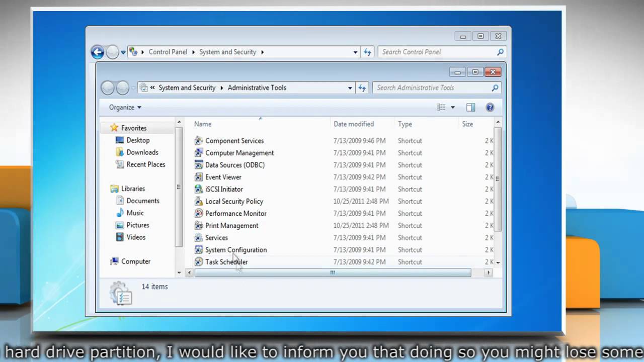Viewport: 644px width, 362px height.
Task: Select the System Configuration icon
Action: click(x=199, y=250)
